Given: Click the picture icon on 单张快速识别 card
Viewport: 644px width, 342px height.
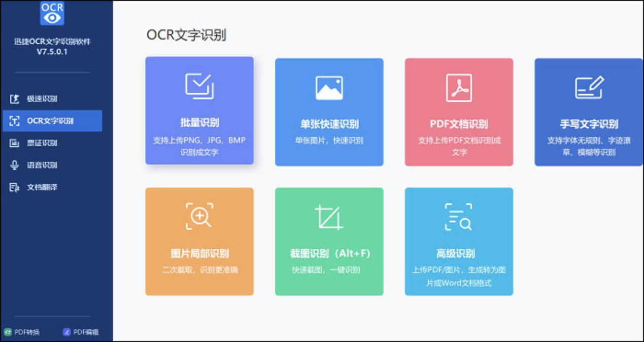Looking at the screenshot, I should pos(329,88).
